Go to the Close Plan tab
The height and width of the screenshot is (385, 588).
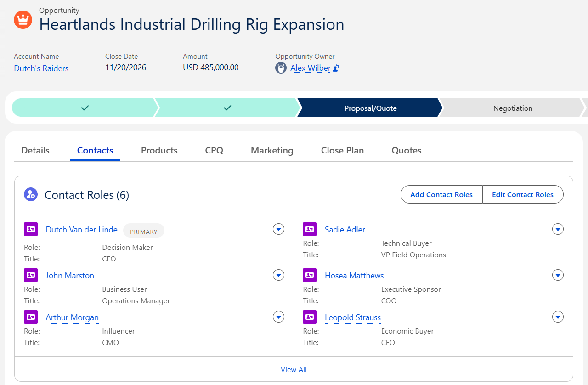(x=342, y=150)
